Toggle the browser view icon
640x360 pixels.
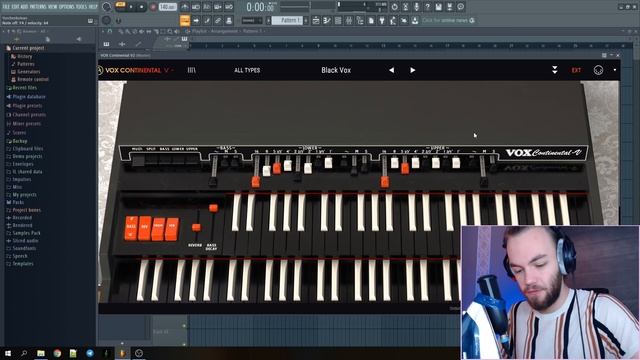point(360,20)
